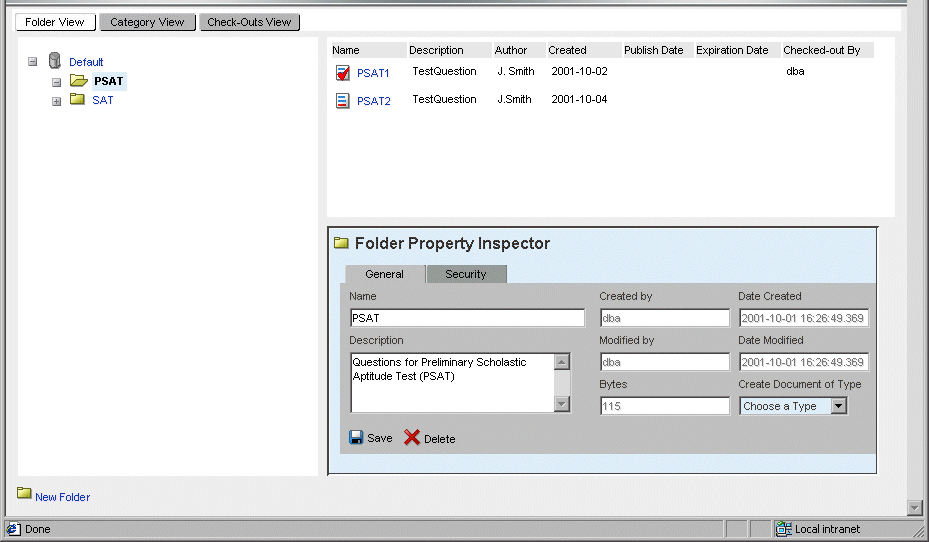Click the Description text area
The height and width of the screenshot is (542, 929).
pos(452,382)
